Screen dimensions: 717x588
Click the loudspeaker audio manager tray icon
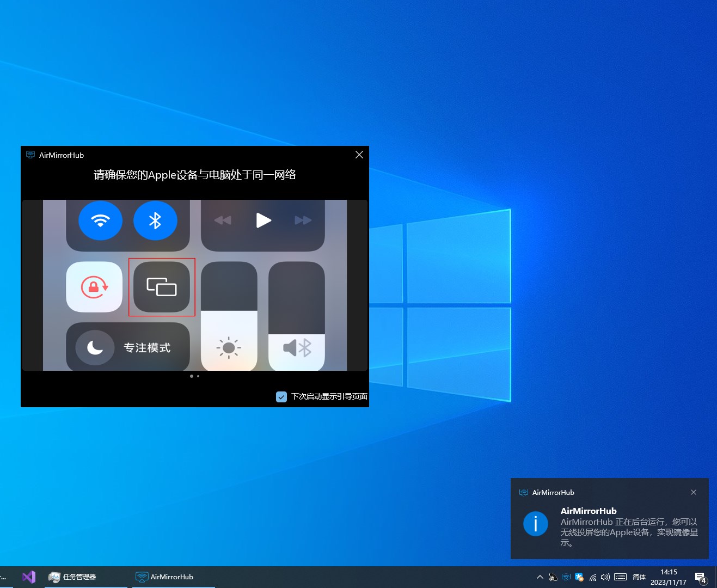click(x=553, y=577)
